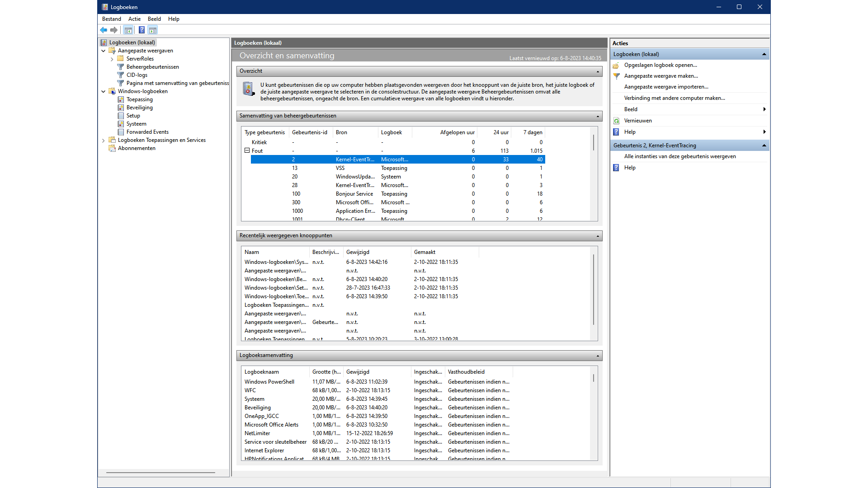Open the Beveiliging log node
The width and height of the screenshot is (868, 488).
(139, 108)
